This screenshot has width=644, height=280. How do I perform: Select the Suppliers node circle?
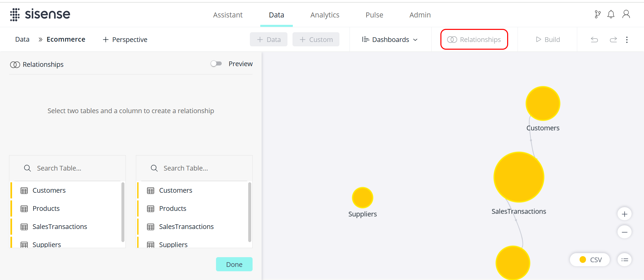(x=362, y=197)
